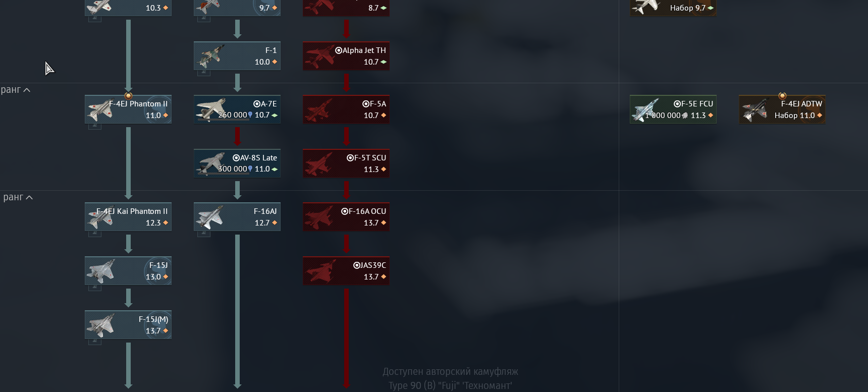This screenshot has width=868, height=392.
Task: Select the premium F-5E FCU card
Action: point(673,109)
